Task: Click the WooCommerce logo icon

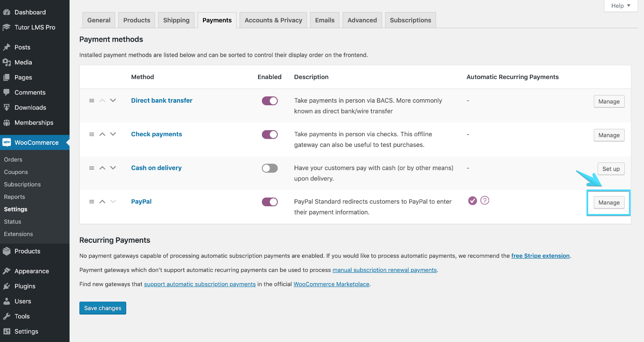Action: (x=6, y=142)
